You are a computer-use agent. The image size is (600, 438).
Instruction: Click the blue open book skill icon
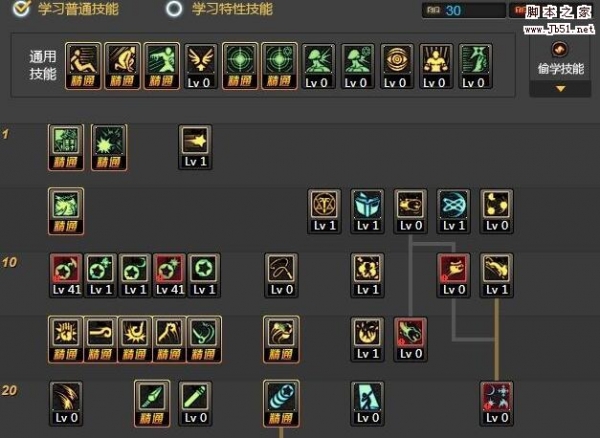point(367,211)
